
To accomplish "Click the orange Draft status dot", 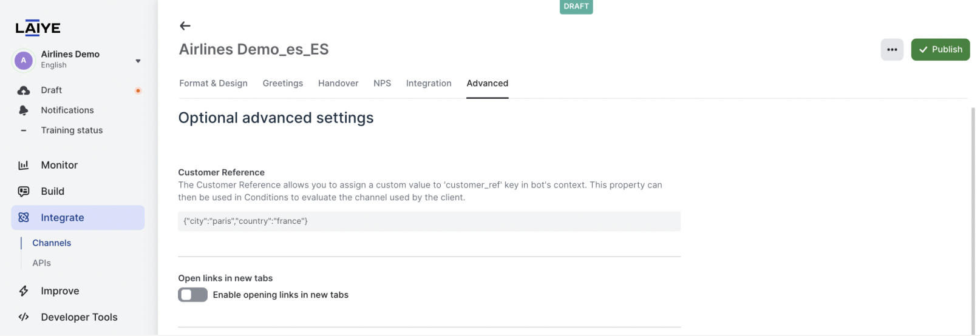I will 138,91.
